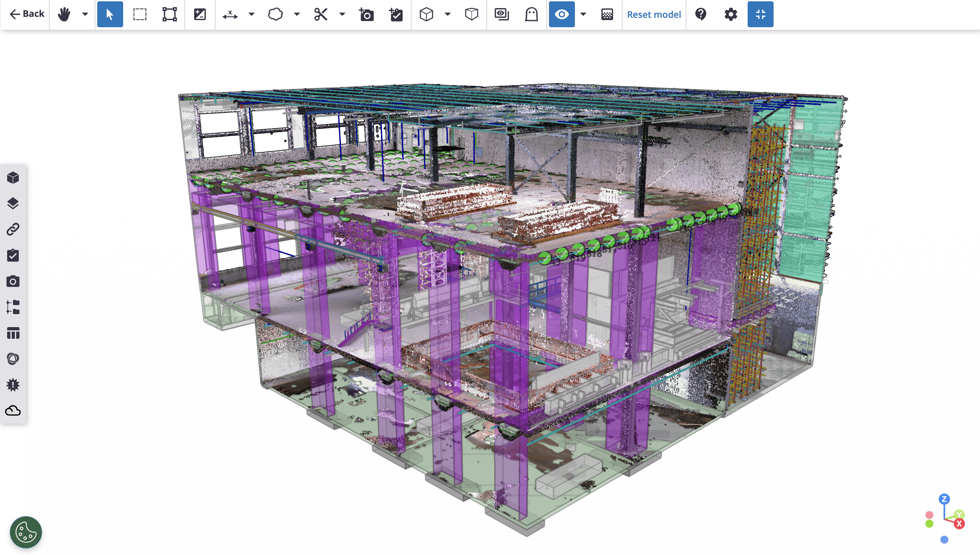Open the links panel in sidebar

(13, 230)
